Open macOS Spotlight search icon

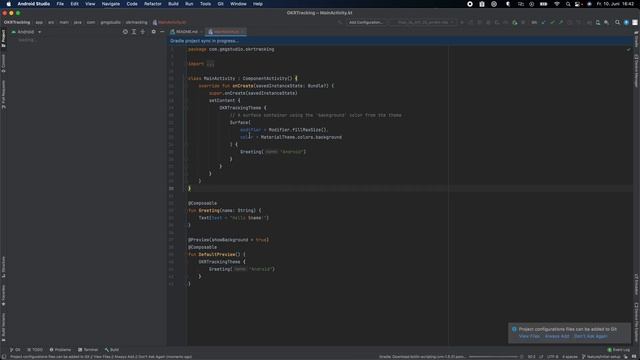[568, 4]
